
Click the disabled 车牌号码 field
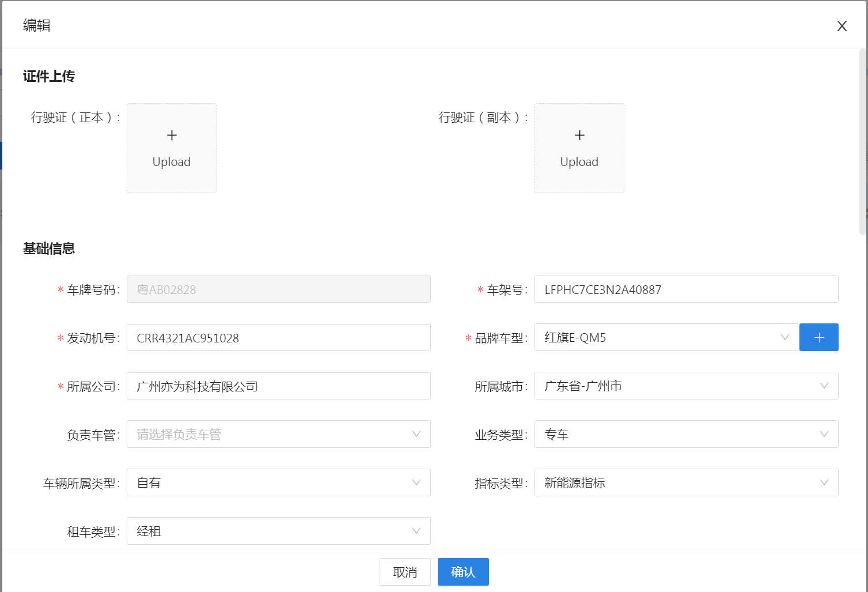coord(278,289)
